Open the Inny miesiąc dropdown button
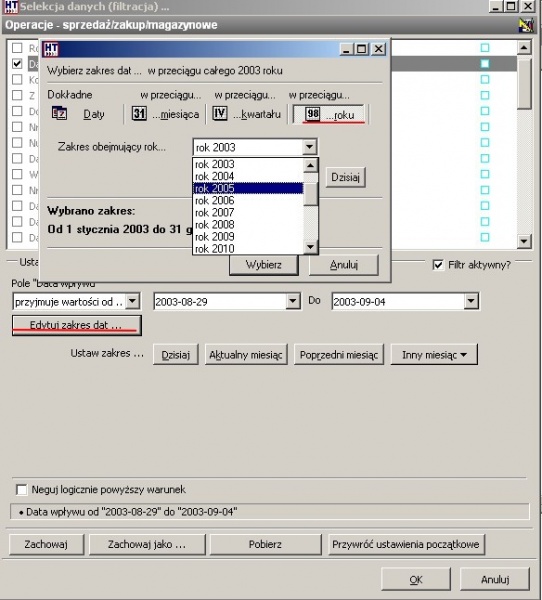The height and width of the screenshot is (600, 542). click(x=434, y=355)
